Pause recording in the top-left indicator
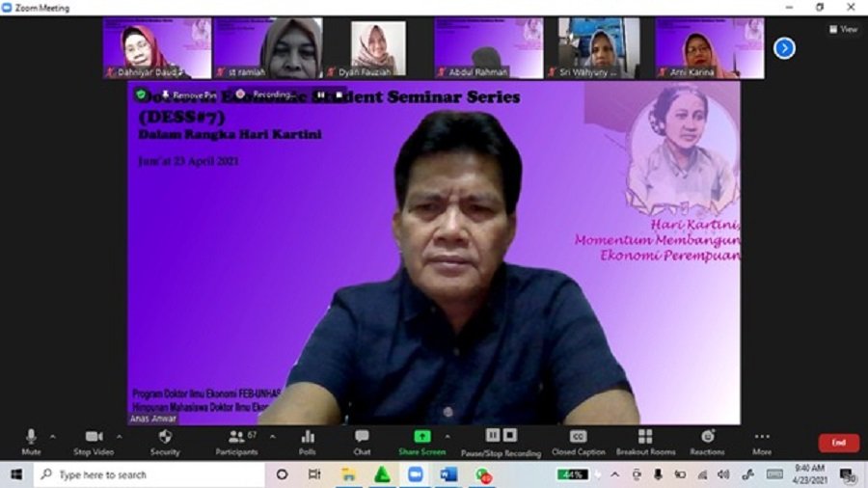The width and height of the screenshot is (868, 488). point(320,95)
